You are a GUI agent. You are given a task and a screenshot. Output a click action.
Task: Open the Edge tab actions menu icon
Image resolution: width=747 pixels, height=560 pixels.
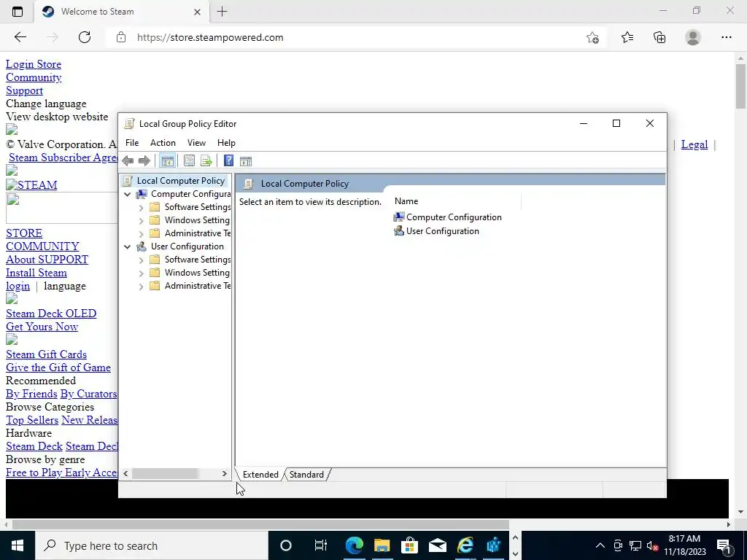click(x=18, y=12)
